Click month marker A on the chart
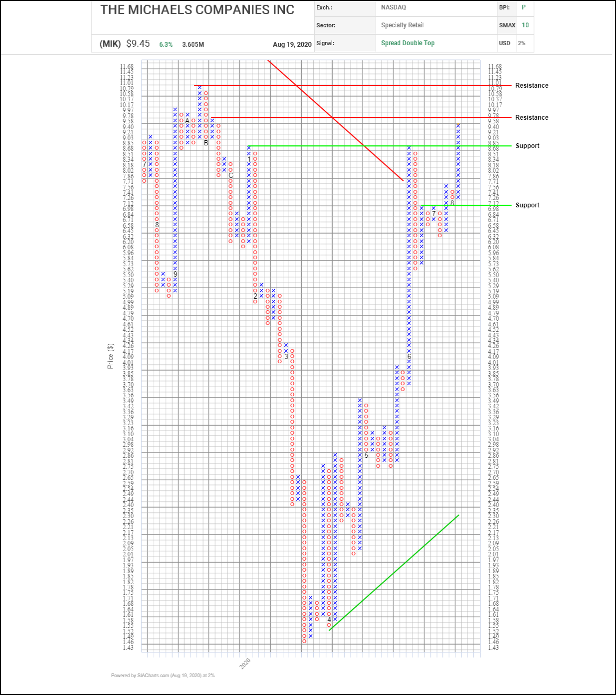 [187, 121]
